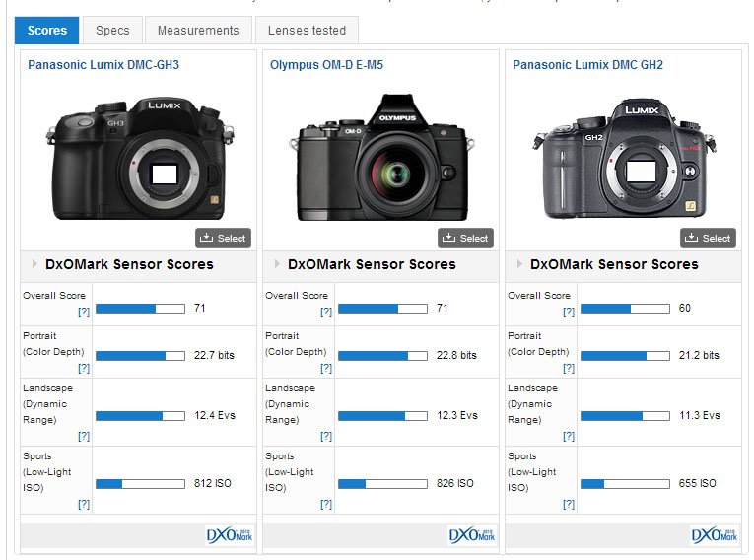Open Olympus Portrait Color Depth help [?]

click(325, 368)
